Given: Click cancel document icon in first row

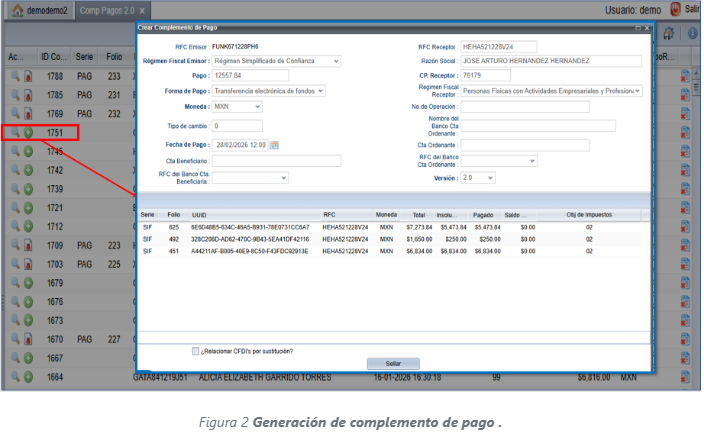Looking at the screenshot, I should 686,76.
